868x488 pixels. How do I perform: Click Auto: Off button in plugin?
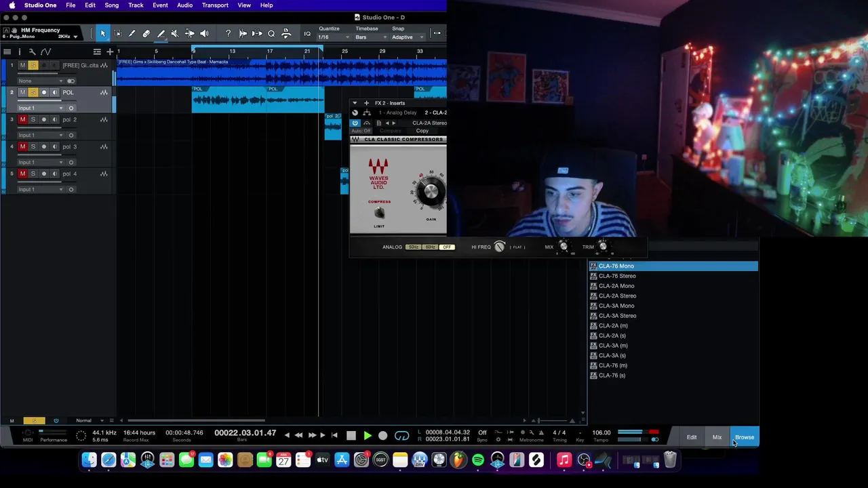pyautogui.click(x=361, y=131)
